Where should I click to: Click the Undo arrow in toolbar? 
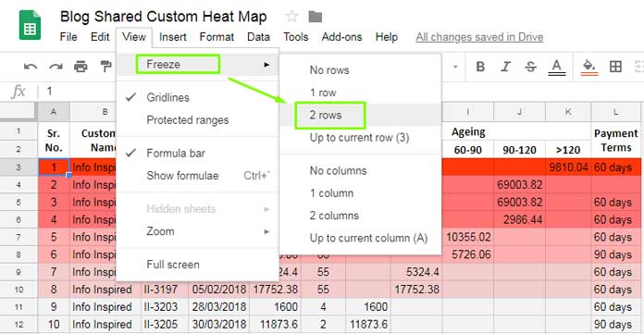click(31, 67)
